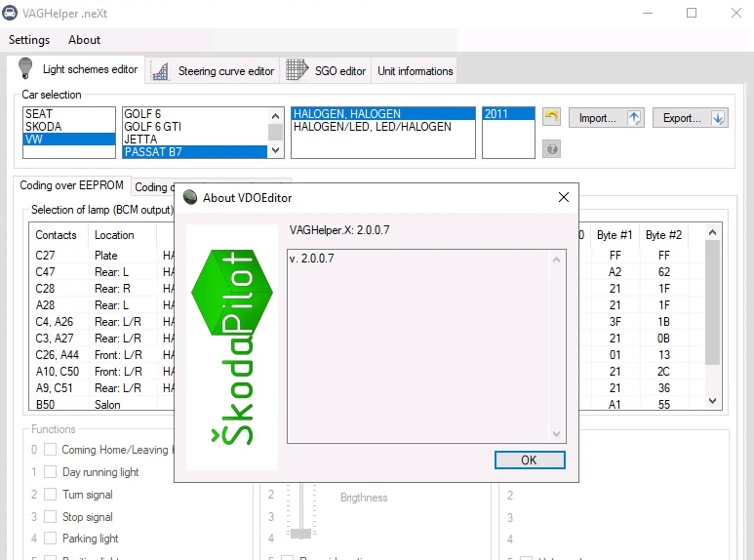The height and width of the screenshot is (560, 754).
Task: Click OK in the About dialog
Action: click(x=529, y=460)
